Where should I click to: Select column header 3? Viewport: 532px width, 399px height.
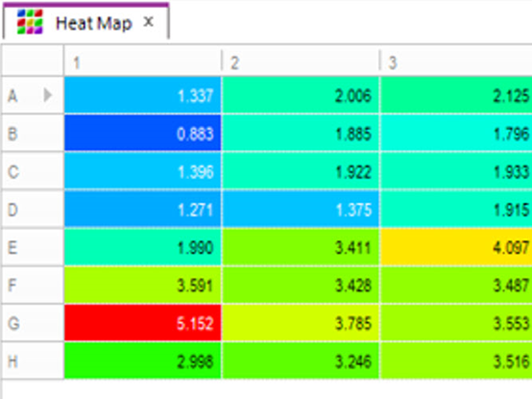pos(456,62)
